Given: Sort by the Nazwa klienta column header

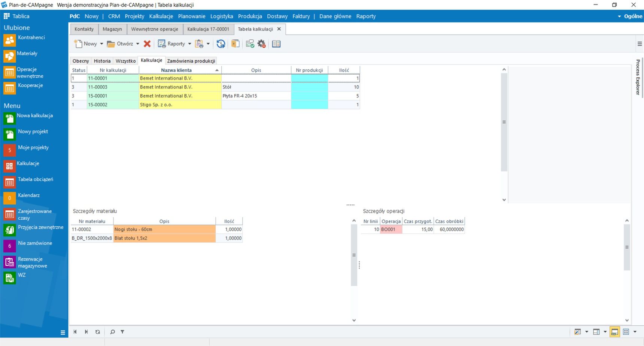Looking at the screenshot, I should point(180,70).
